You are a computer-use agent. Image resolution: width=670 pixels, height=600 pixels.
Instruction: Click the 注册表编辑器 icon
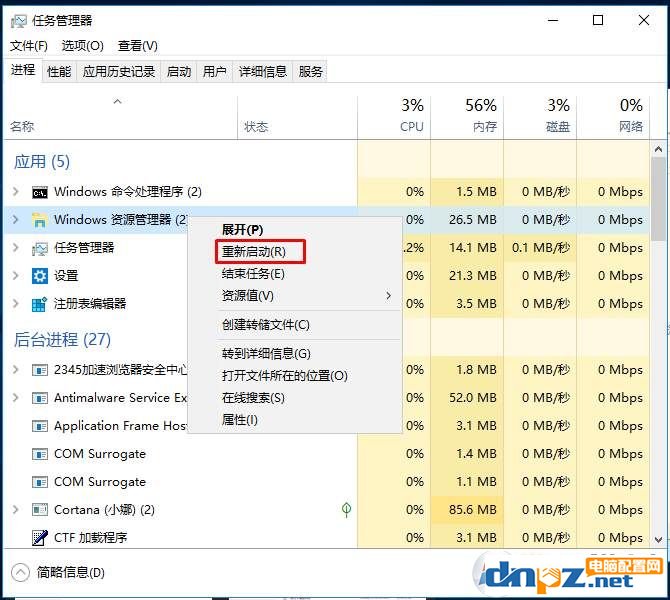[x=40, y=304]
